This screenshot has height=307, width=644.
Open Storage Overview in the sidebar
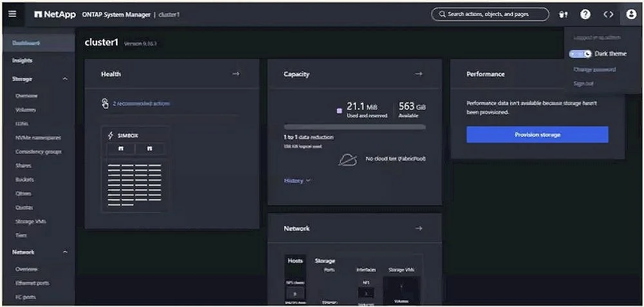point(26,96)
